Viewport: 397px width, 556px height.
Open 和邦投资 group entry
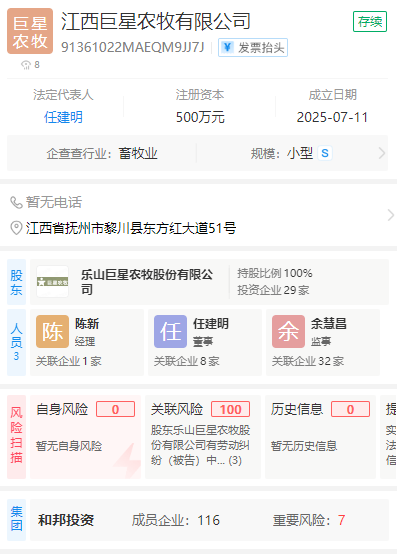coord(66,520)
